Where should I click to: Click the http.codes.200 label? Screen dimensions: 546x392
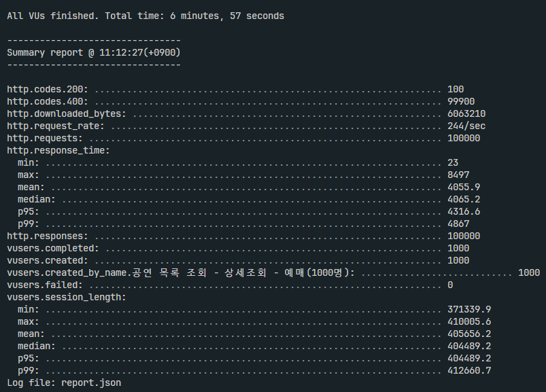click(48, 90)
